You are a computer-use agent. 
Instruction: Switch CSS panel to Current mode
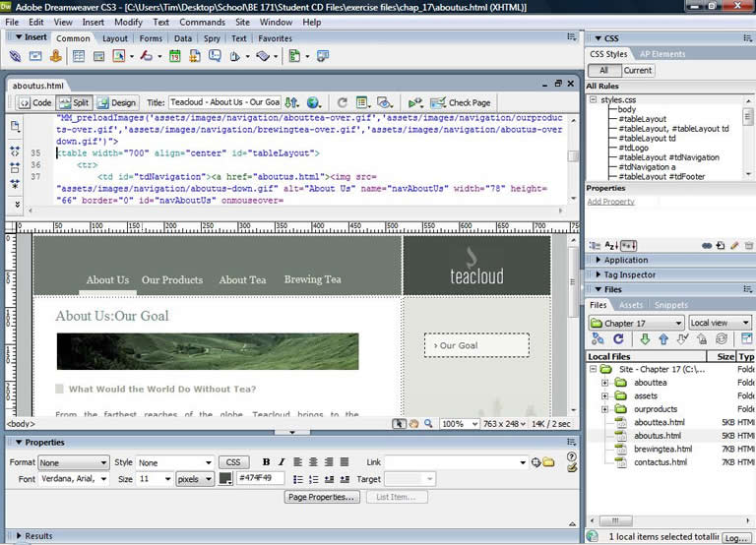[x=638, y=71]
